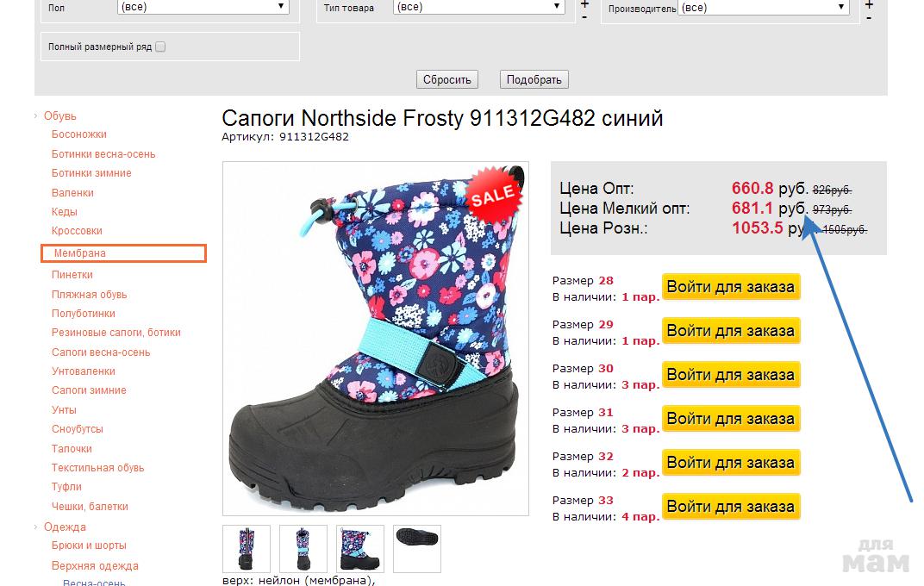Image resolution: width=924 pixels, height=586 pixels.
Task: Click plus icon next to Тип товара filter
Action: click(x=584, y=4)
